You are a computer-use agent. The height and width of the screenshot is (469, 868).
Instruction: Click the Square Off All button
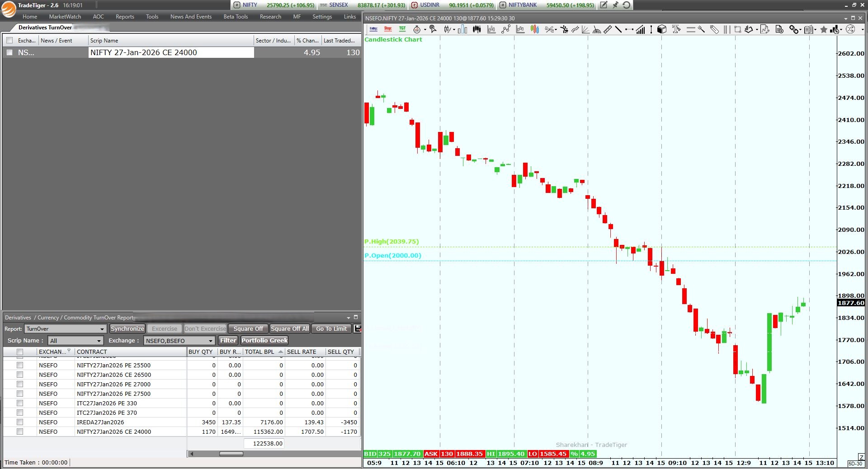point(290,328)
